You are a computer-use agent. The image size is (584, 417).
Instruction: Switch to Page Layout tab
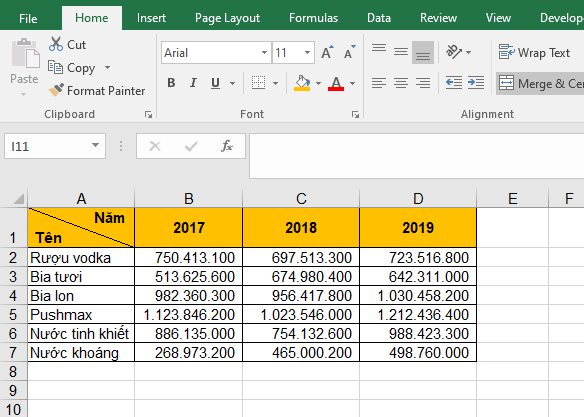point(227,18)
